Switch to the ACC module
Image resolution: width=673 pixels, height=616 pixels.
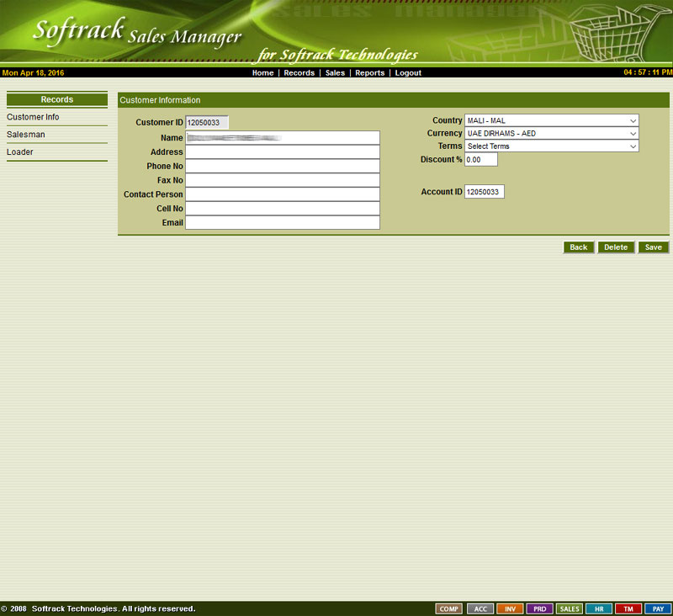coord(480,608)
